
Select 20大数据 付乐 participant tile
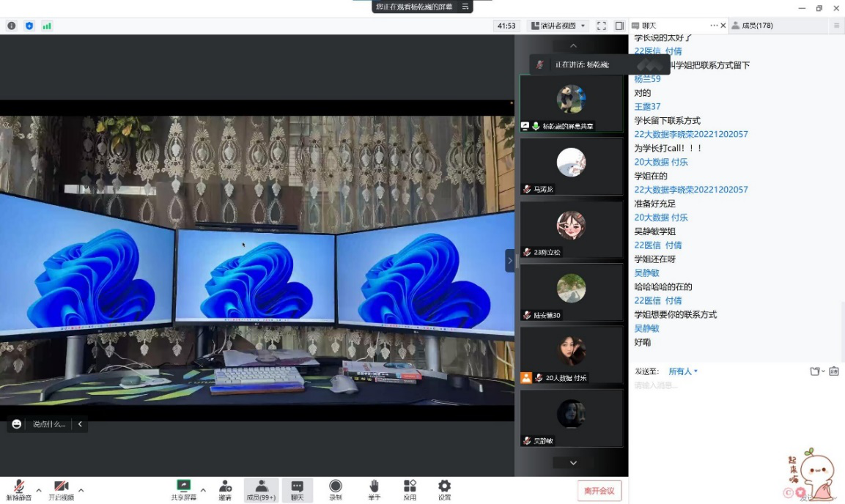click(571, 355)
